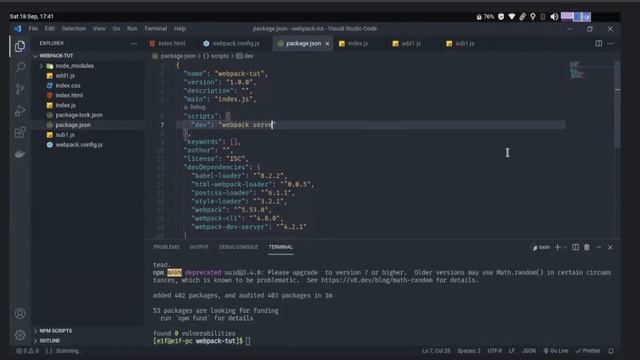Open system volume speaker icon
This screenshot has width=640, height=360.
click(x=554, y=17)
